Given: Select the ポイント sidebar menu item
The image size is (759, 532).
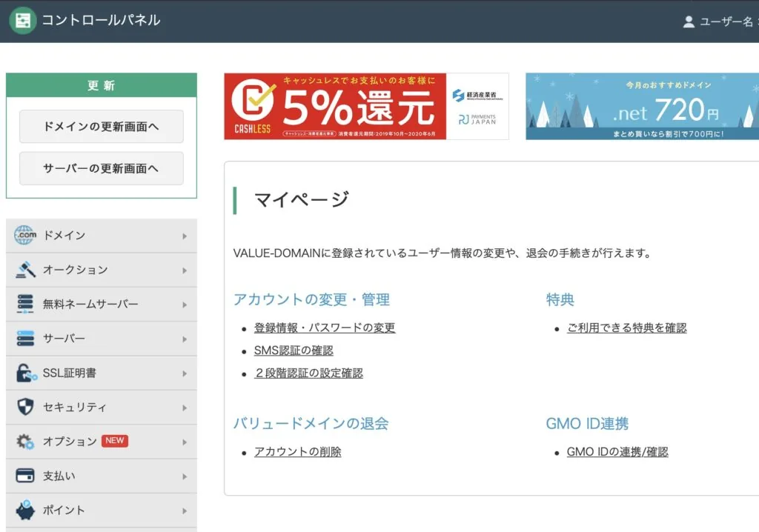Looking at the screenshot, I should point(101,511).
